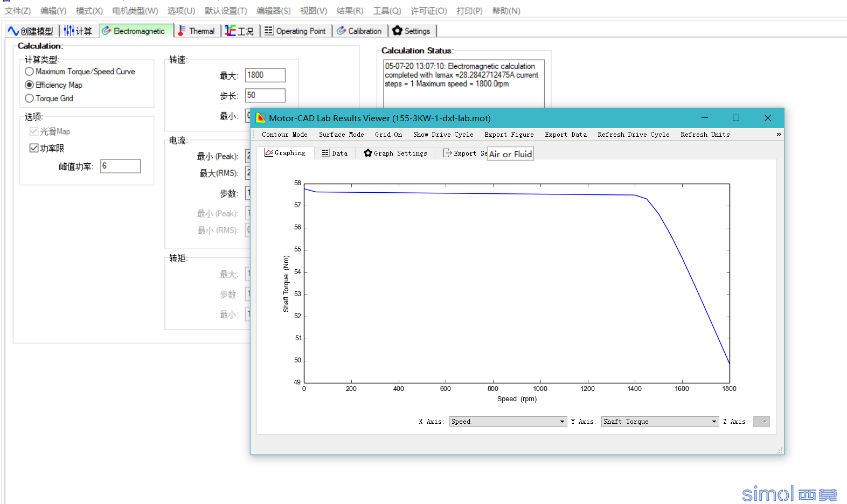This screenshot has height=504, width=847.
Task: Open the Calibration tab
Action: pos(359,31)
